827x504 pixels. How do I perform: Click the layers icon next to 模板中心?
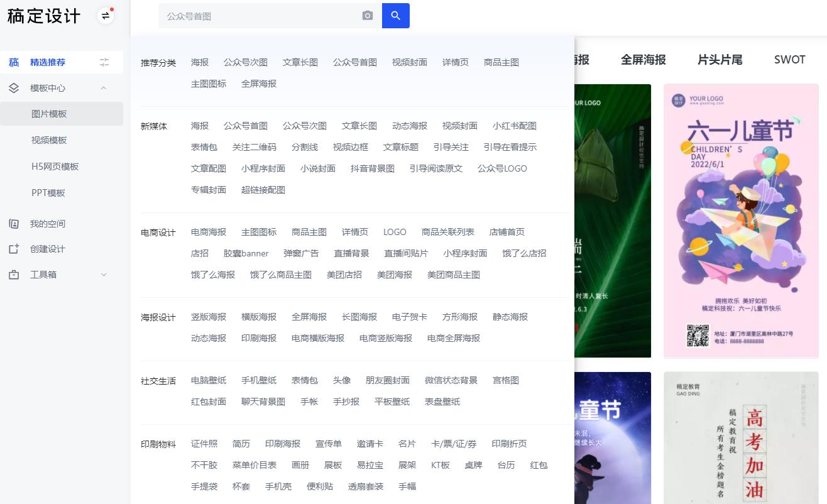coord(14,87)
